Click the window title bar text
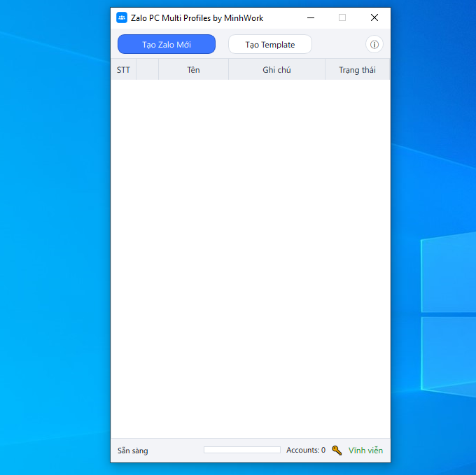 (x=197, y=17)
